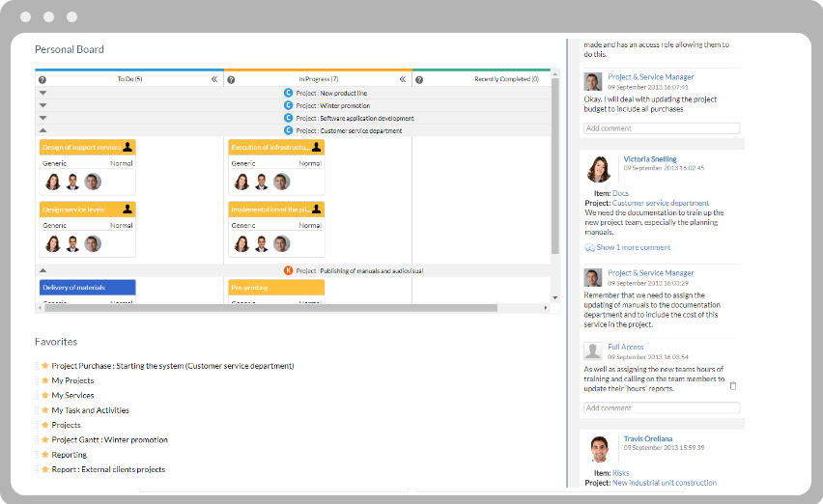Open My Task and Activities favorite
Viewport: 823px width, 504px height.
[x=90, y=410]
